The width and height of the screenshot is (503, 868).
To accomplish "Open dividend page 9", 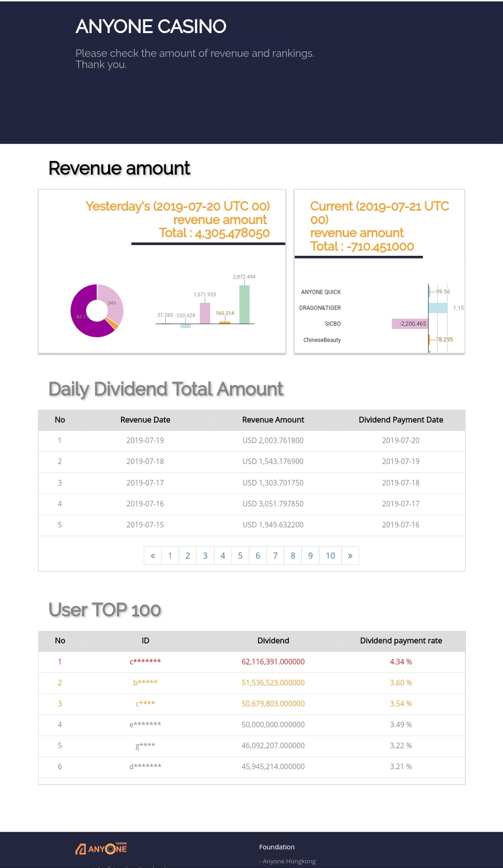I will (310, 555).
